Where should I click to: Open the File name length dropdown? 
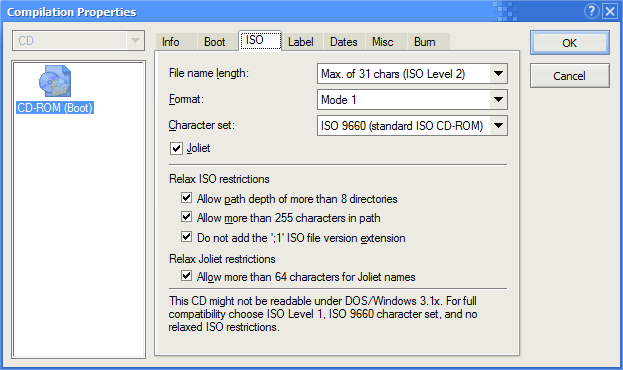tap(498, 74)
